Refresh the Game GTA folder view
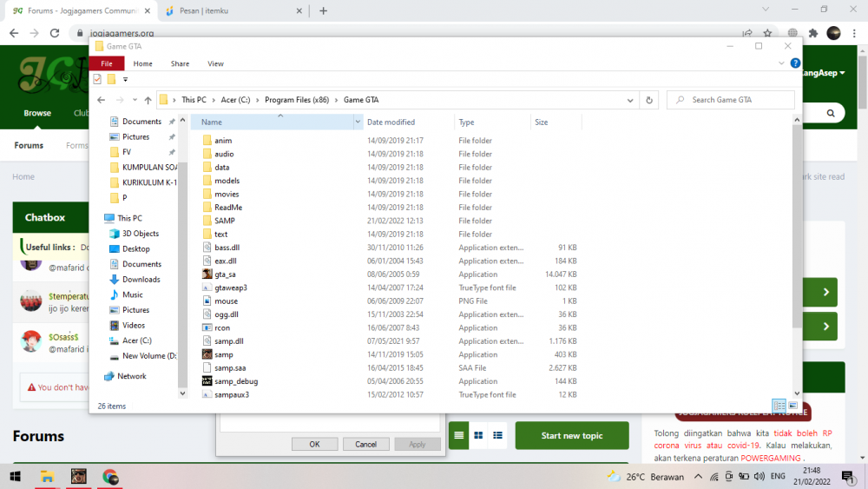 (649, 100)
